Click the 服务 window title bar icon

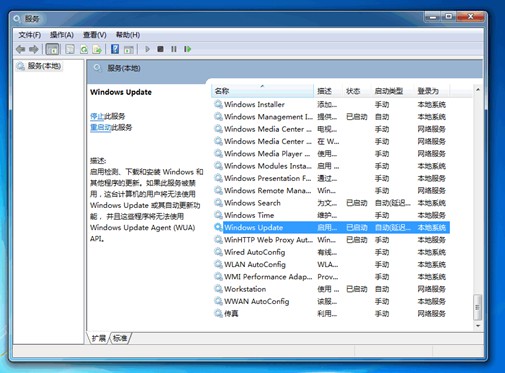(17, 19)
